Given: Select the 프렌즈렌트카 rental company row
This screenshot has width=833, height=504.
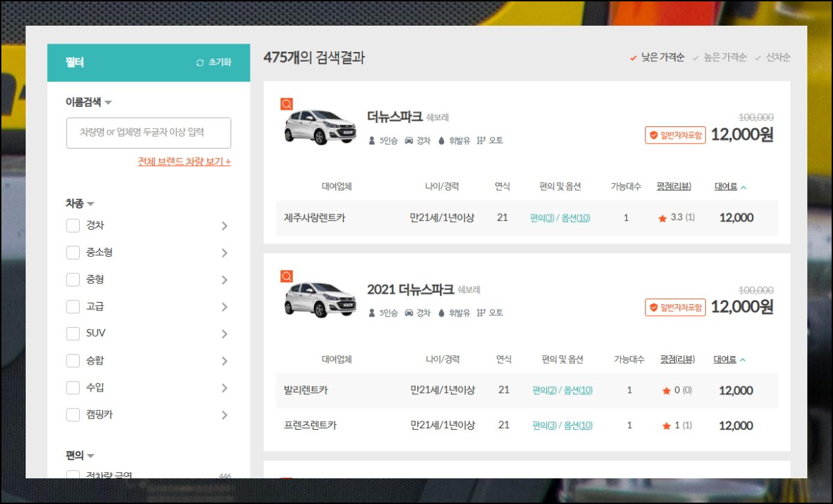Looking at the screenshot, I should 527,426.
